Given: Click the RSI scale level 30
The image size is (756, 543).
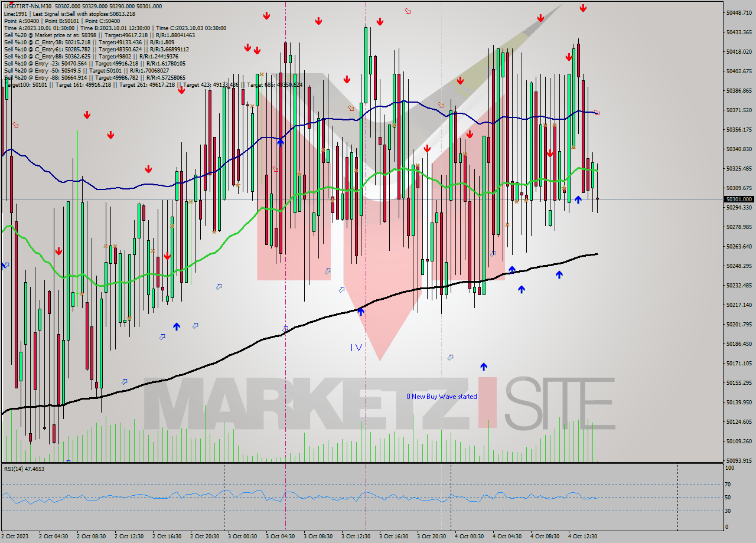Looking at the screenshot, I should [729, 511].
